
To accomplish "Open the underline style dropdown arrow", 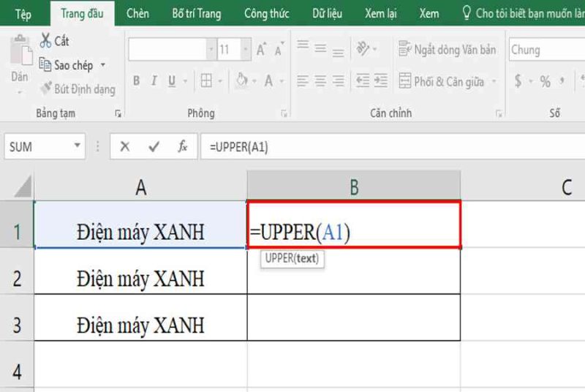I will (x=185, y=81).
